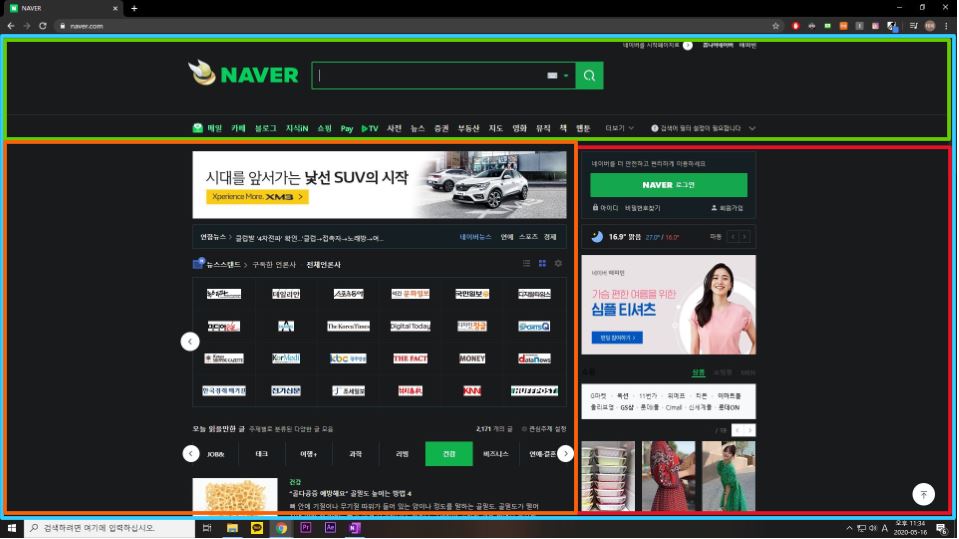Open 뮤직 in the navigation bar

point(543,128)
